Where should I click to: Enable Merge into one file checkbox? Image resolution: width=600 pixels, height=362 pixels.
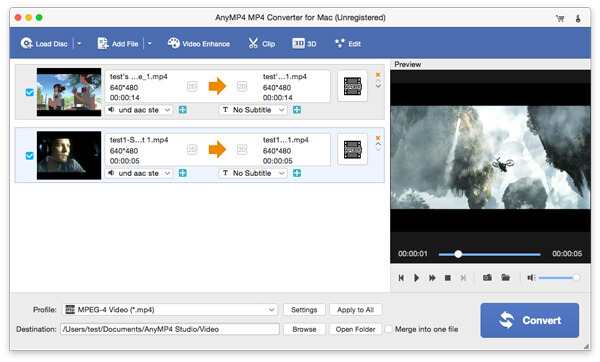388,329
